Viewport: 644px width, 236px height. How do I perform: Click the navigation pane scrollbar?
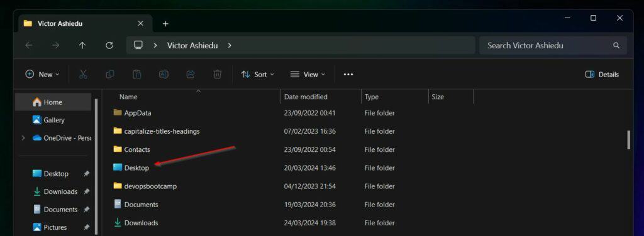click(96, 166)
